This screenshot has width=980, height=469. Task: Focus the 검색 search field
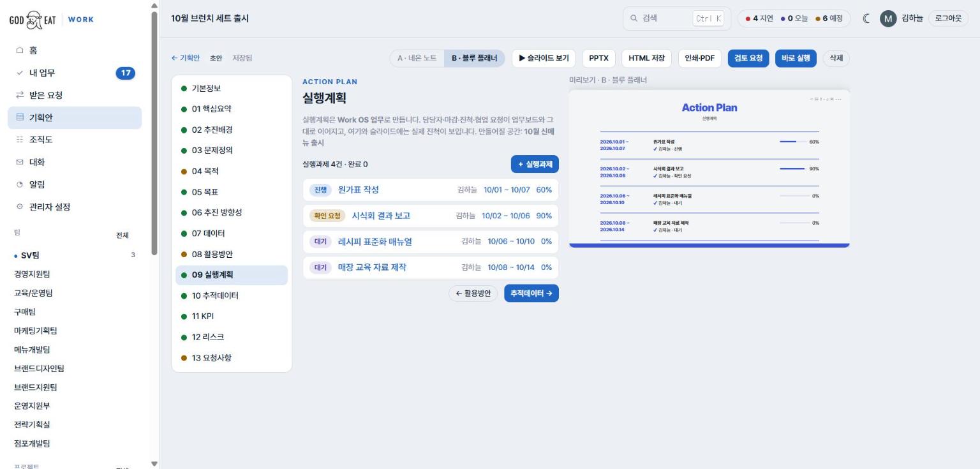(x=677, y=19)
